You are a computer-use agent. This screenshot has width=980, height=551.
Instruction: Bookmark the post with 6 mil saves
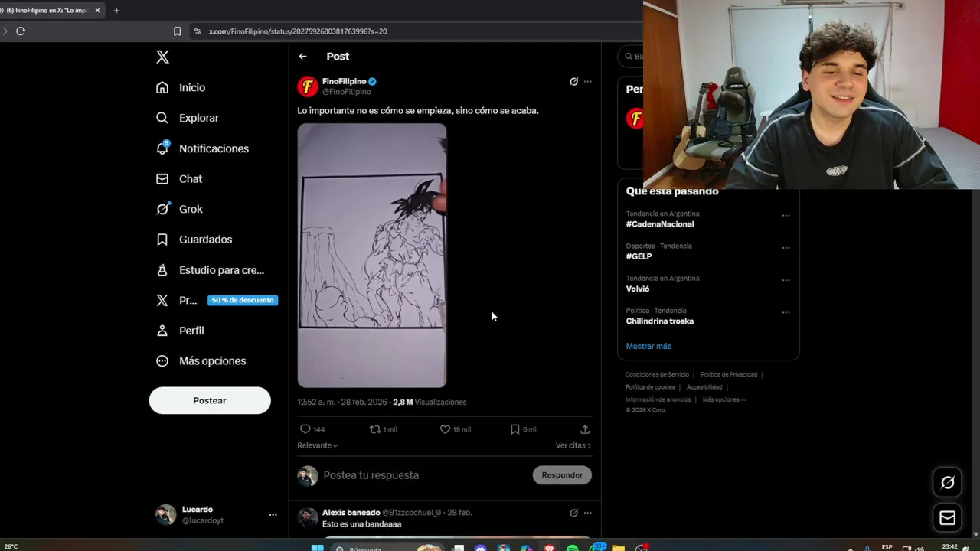(x=524, y=429)
